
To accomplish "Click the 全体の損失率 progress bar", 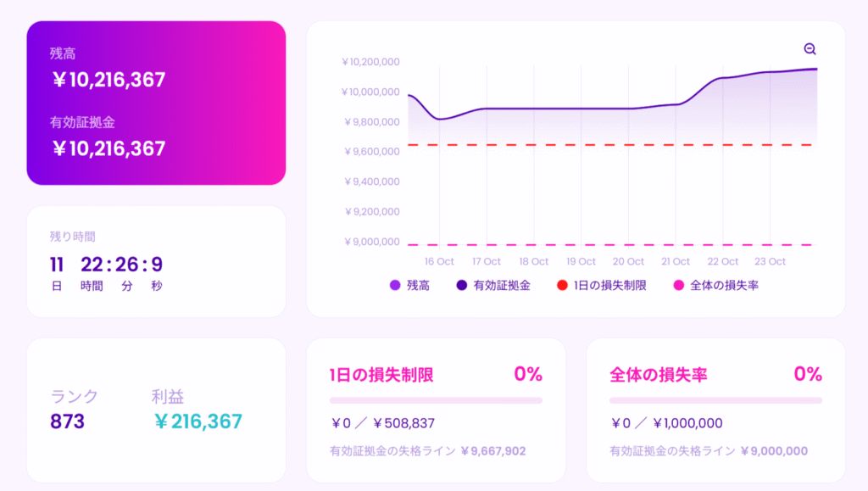I will (x=715, y=400).
